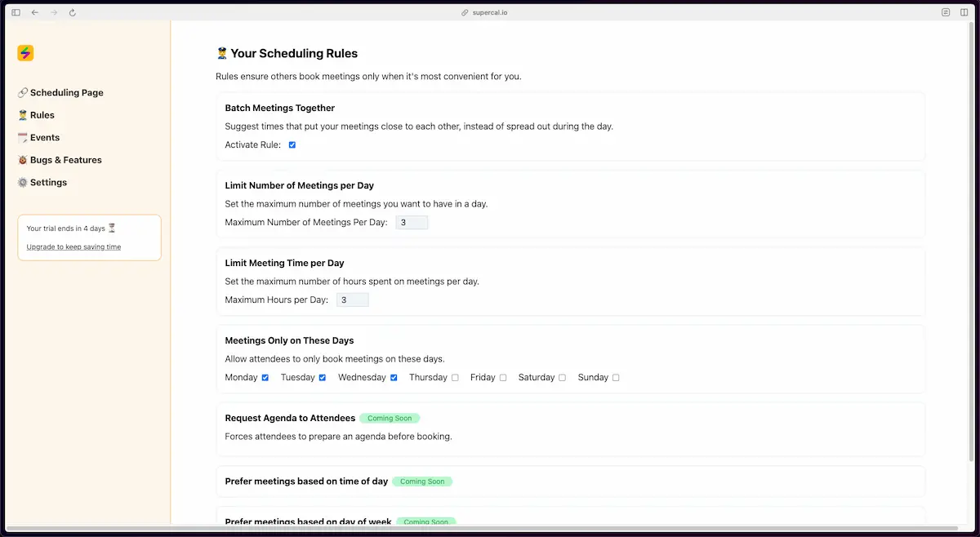
Task: Go forward with the browser forward arrow
Action: (x=54, y=13)
